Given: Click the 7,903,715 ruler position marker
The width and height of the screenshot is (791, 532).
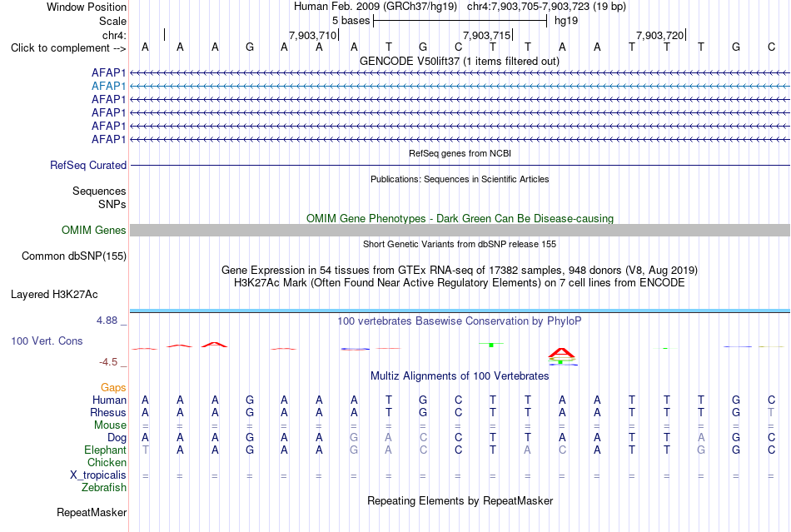Looking at the screenshot, I should pyautogui.click(x=487, y=35).
